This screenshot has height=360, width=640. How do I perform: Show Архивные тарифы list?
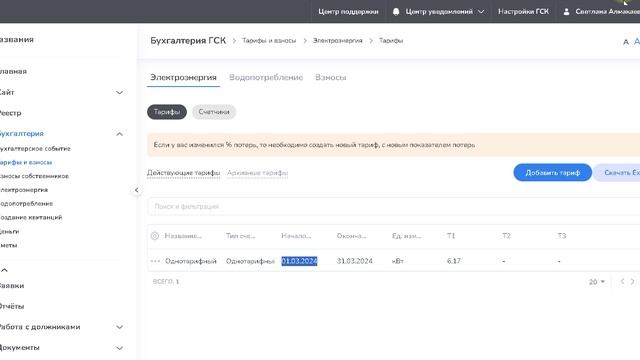[258, 173]
